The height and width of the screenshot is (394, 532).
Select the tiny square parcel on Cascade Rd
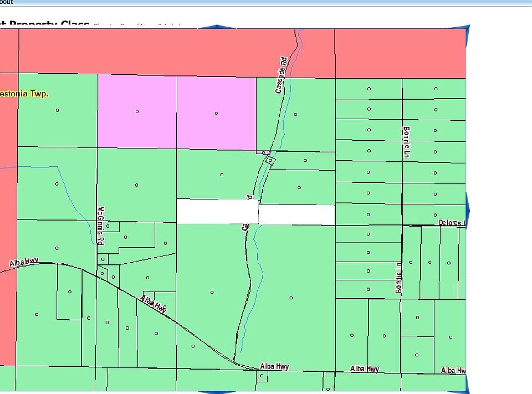click(270, 160)
